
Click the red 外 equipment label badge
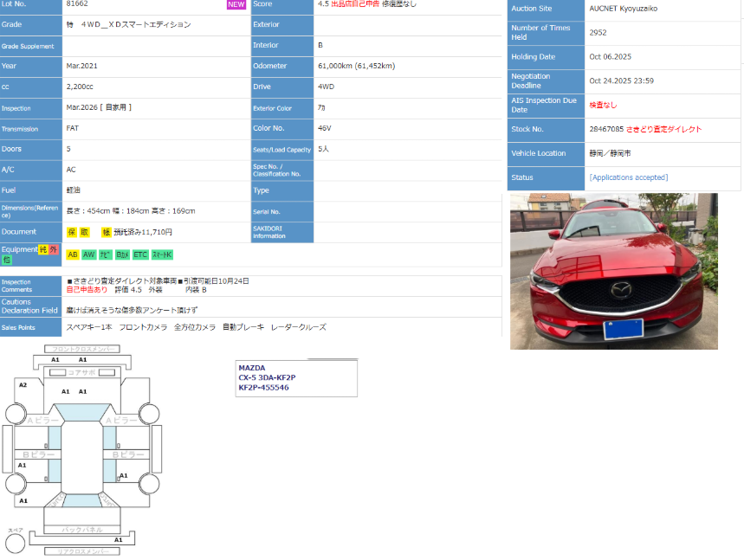[x=53, y=249]
